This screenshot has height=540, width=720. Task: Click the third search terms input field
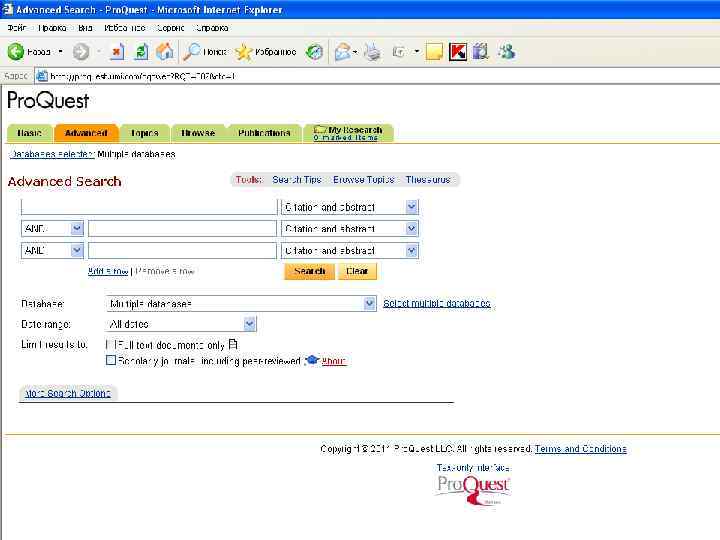click(182, 251)
